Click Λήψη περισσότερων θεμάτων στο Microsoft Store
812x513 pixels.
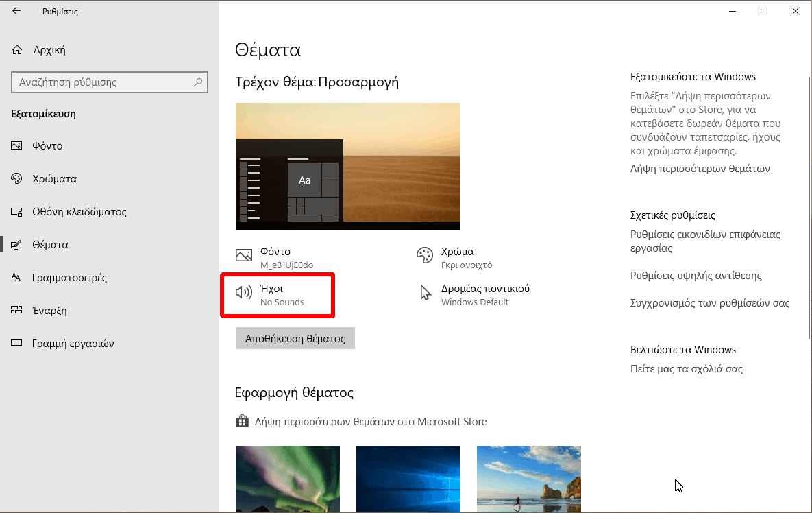point(371,422)
